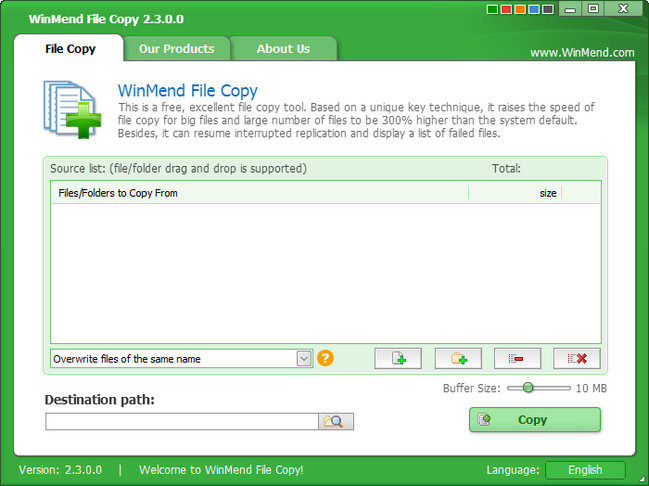Click the Add Folder icon button
The image size is (649, 486).
[457, 358]
